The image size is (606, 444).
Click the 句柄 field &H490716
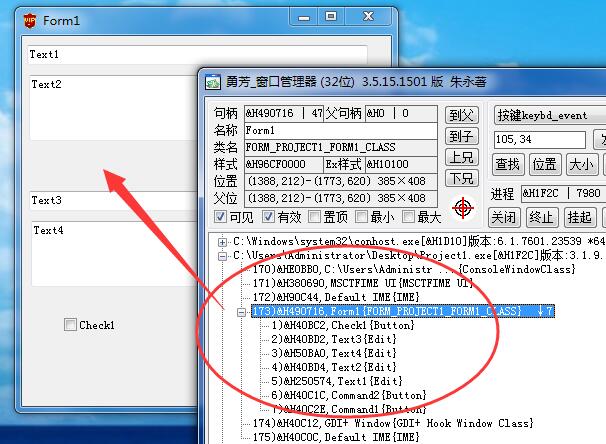click(x=284, y=113)
